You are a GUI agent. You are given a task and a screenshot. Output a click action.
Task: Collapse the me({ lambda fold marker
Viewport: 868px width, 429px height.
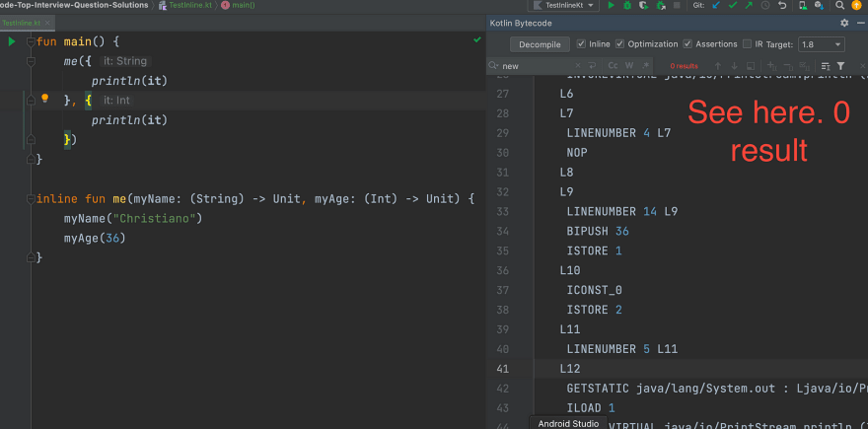pos(31,61)
